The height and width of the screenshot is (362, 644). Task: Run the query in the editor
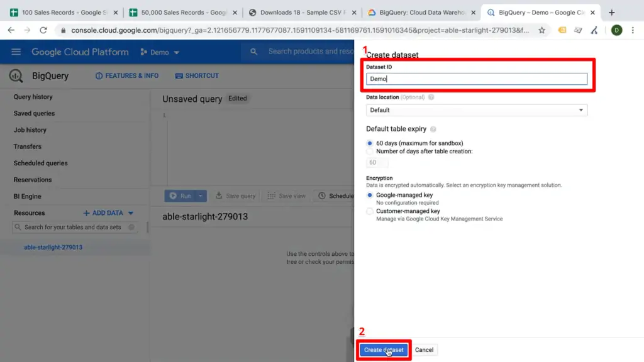coord(184,195)
